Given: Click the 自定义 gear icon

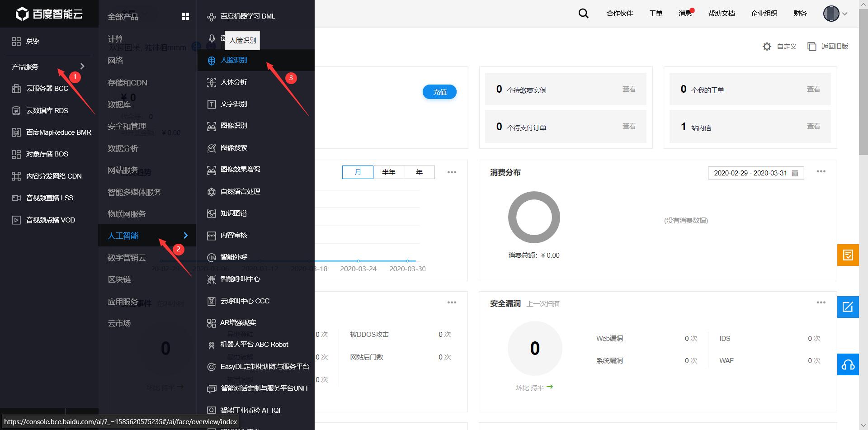Looking at the screenshot, I should pyautogui.click(x=767, y=47).
